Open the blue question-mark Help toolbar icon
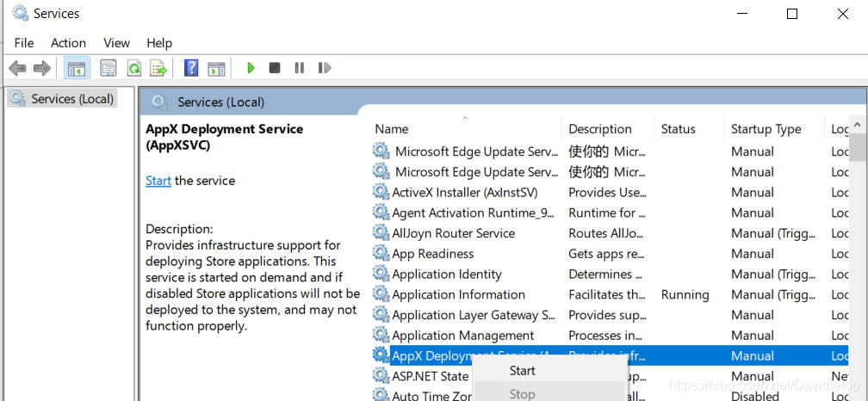This screenshot has width=868, height=401. point(191,68)
